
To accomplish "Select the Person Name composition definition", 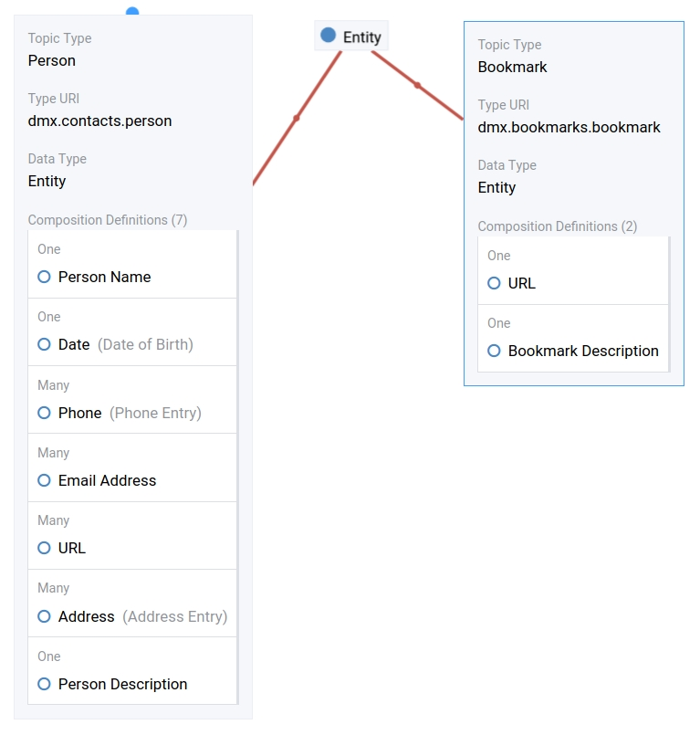I will coord(104,277).
